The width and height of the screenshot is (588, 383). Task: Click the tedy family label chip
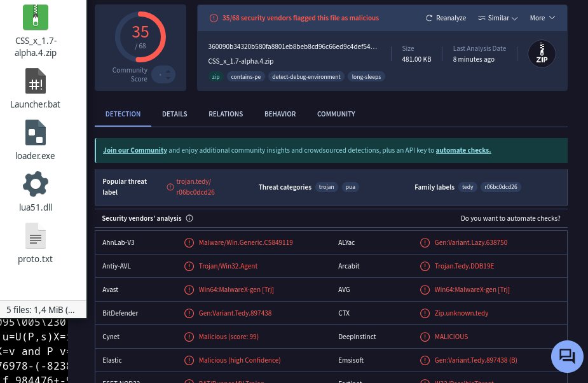point(467,187)
